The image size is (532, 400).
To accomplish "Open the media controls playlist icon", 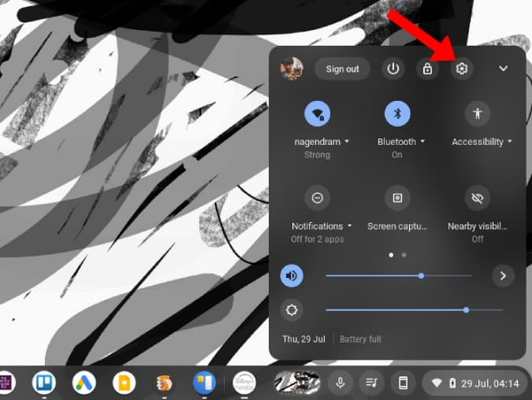I will pyautogui.click(x=371, y=383).
